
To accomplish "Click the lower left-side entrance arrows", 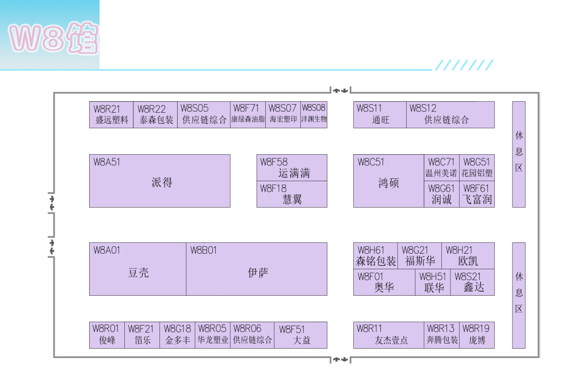I will point(52,246).
